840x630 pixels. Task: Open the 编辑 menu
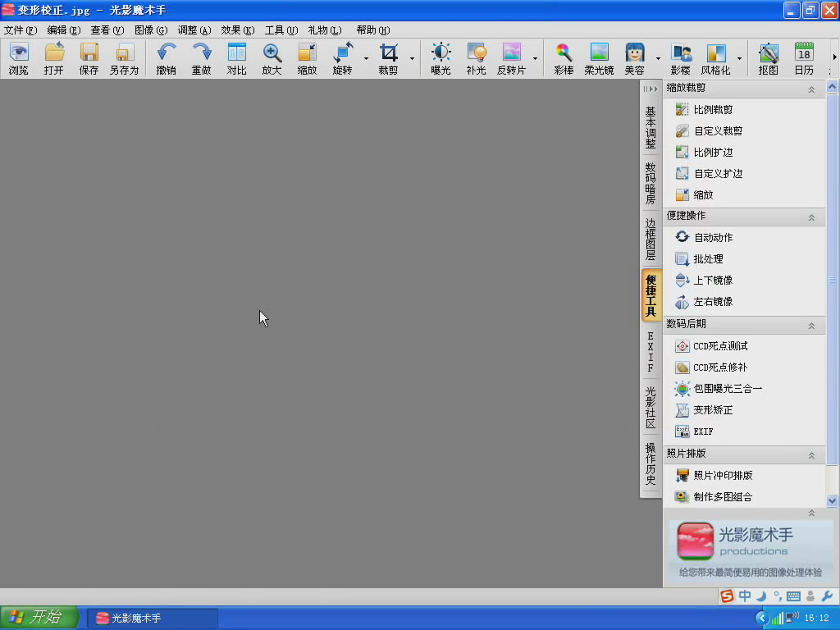pos(64,30)
